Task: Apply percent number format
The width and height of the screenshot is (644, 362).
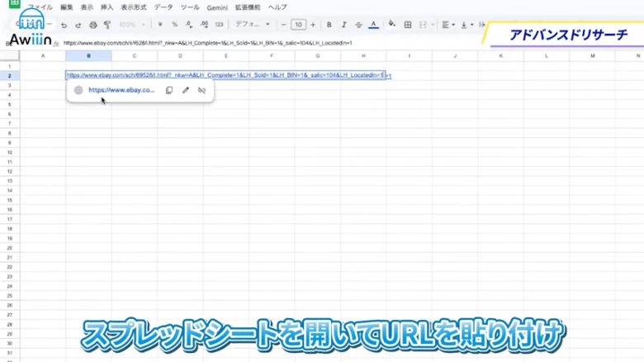Action: pyautogui.click(x=174, y=25)
